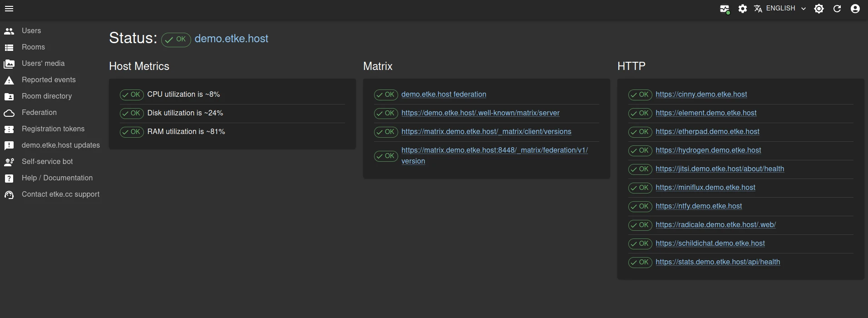Click the cinny.demo.etke.host link
This screenshot has width=868, height=318.
pos(701,94)
